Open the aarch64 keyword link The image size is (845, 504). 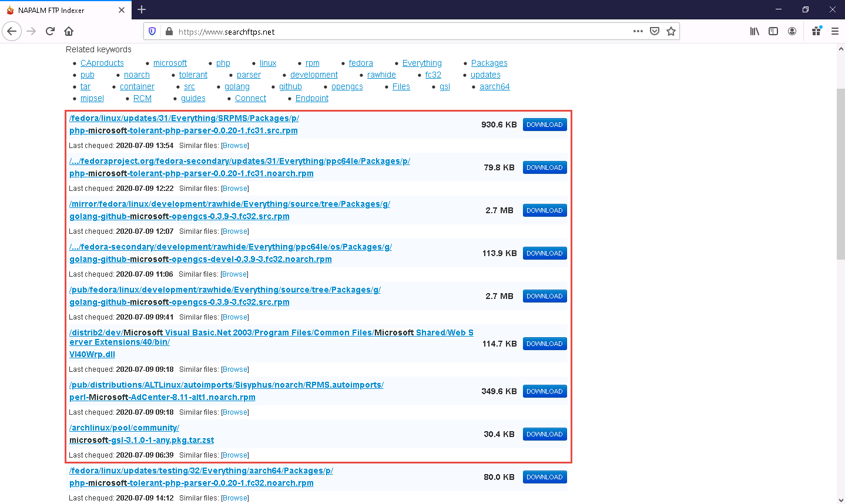pyautogui.click(x=495, y=86)
